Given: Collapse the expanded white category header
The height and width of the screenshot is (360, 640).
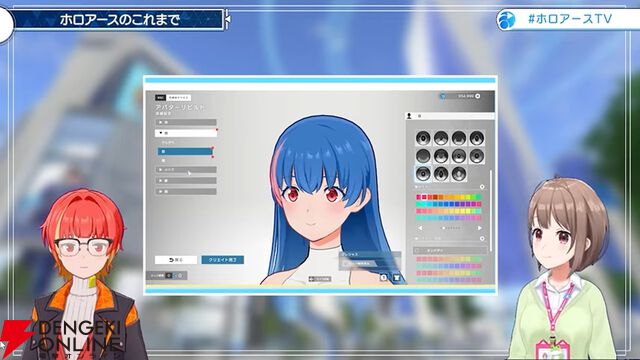Looking at the screenshot, I should (186, 133).
